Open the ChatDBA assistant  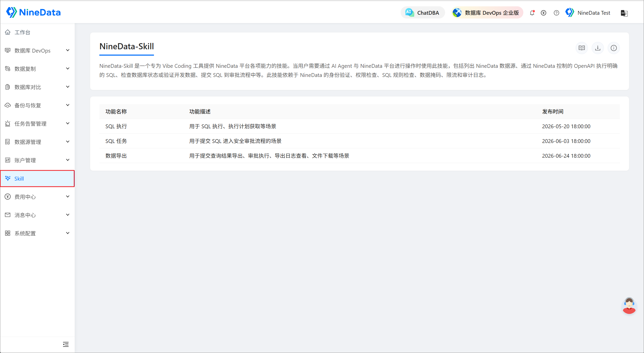422,13
